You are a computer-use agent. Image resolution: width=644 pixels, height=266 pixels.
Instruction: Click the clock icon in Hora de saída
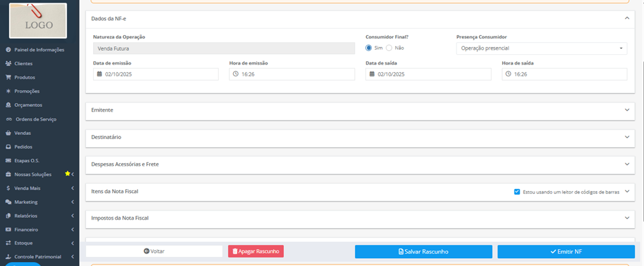click(508, 74)
